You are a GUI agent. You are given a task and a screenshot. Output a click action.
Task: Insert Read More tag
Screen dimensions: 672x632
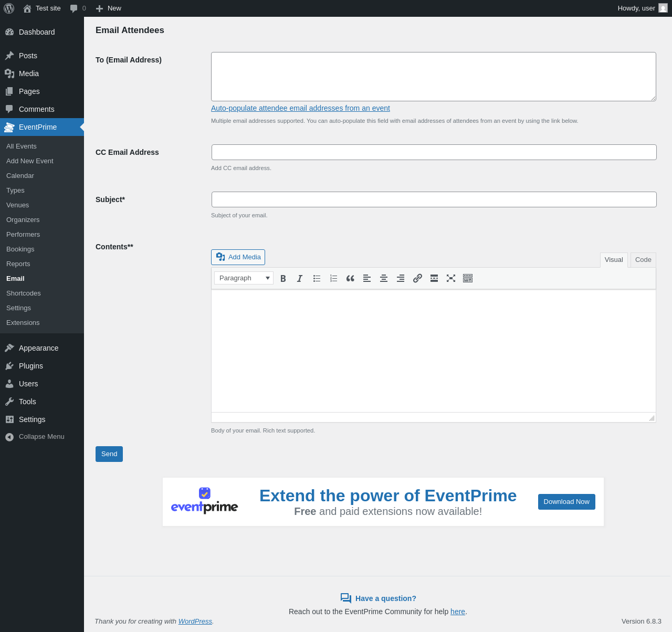click(x=434, y=278)
